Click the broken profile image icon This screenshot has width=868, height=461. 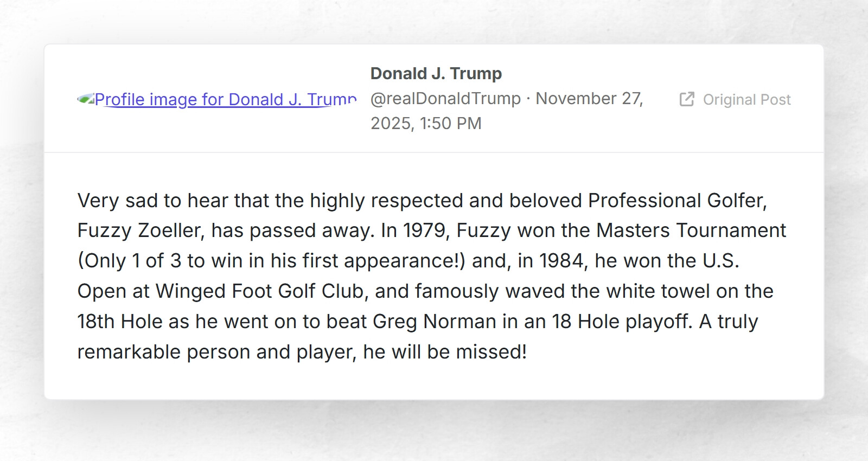click(x=86, y=99)
